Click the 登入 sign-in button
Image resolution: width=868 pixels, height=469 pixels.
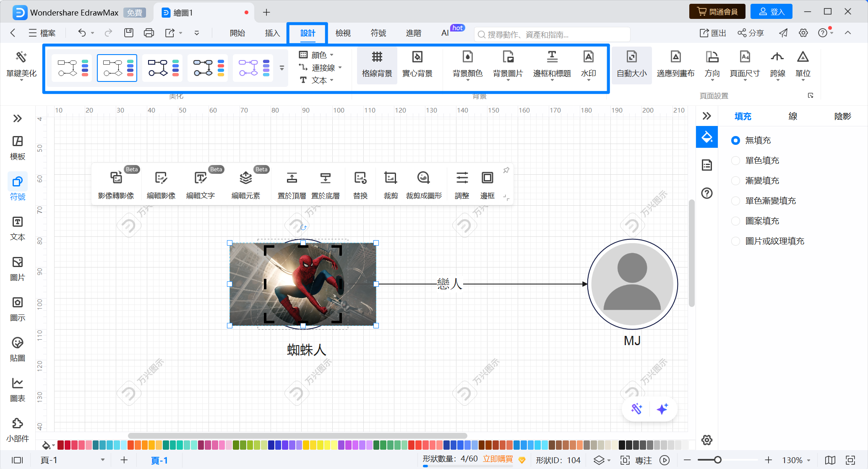click(771, 12)
